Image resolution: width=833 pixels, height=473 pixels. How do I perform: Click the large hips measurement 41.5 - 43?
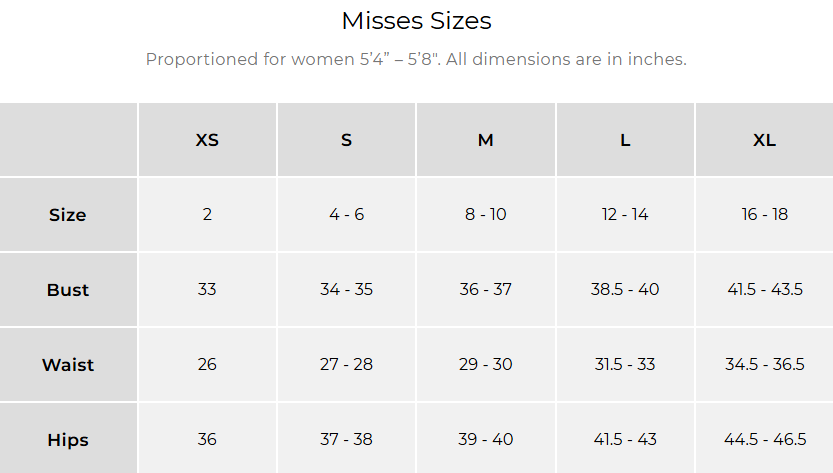coord(625,440)
